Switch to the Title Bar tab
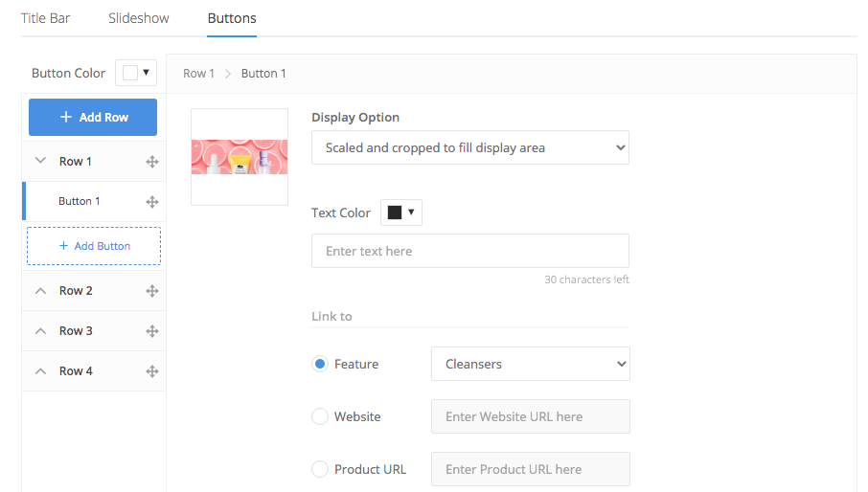The height and width of the screenshot is (492, 868). (x=46, y=18)
